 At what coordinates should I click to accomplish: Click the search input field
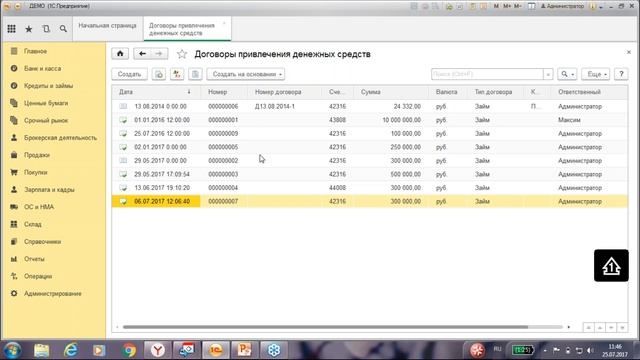coord(487,74)
